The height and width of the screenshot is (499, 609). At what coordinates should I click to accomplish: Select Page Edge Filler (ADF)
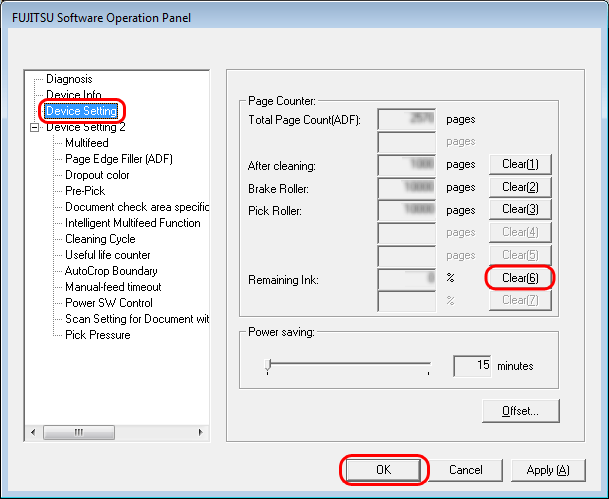(x=118, y=159)
